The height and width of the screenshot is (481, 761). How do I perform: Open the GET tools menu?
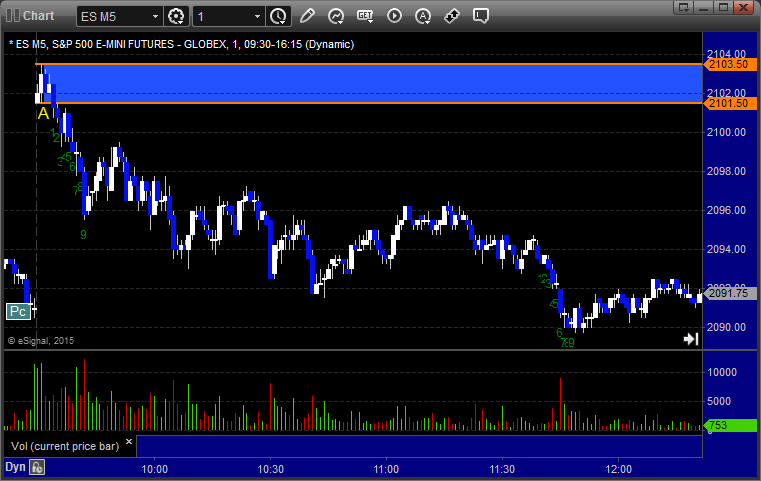pyautogui.click(x=365, y=16)
